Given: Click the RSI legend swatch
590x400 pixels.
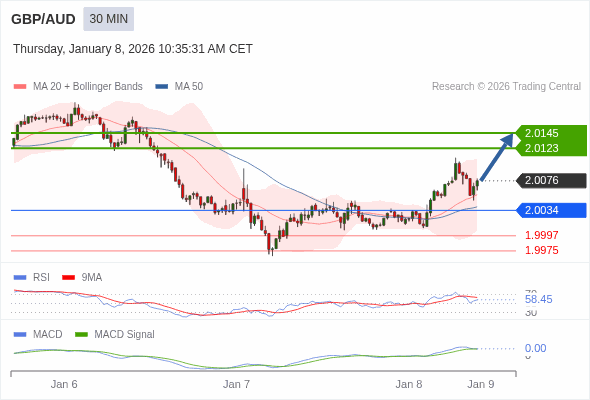Looking at the screenshot, I should pos(20,278).
